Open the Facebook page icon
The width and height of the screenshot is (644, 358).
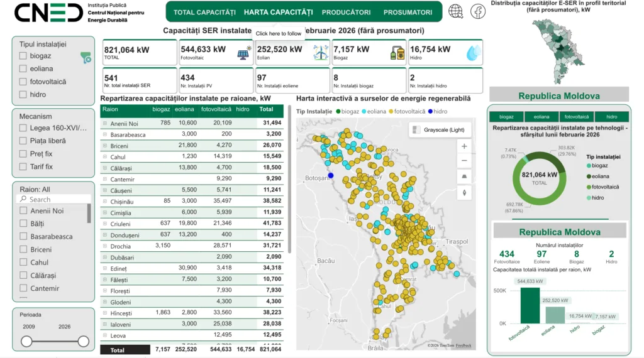coord(478,12)
